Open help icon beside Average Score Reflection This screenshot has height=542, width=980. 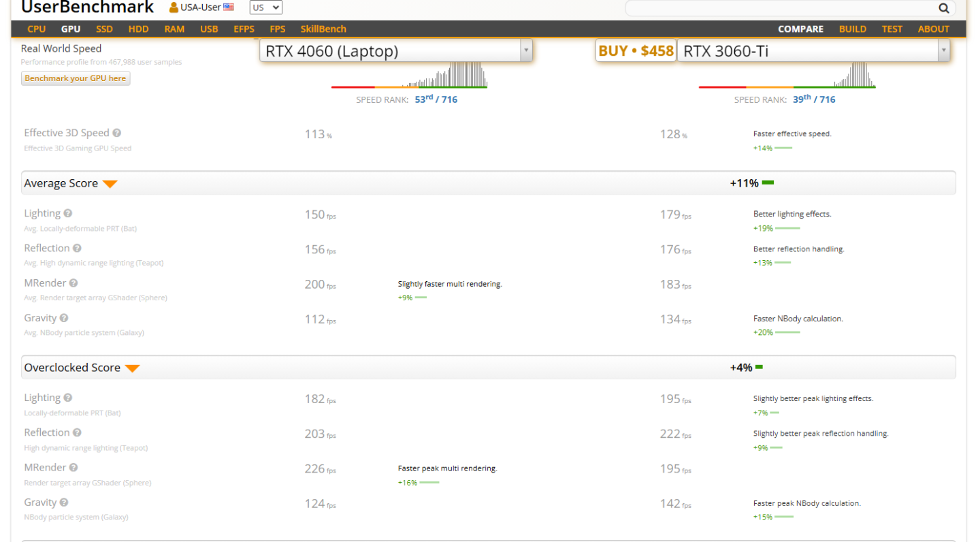pos(77,248)
